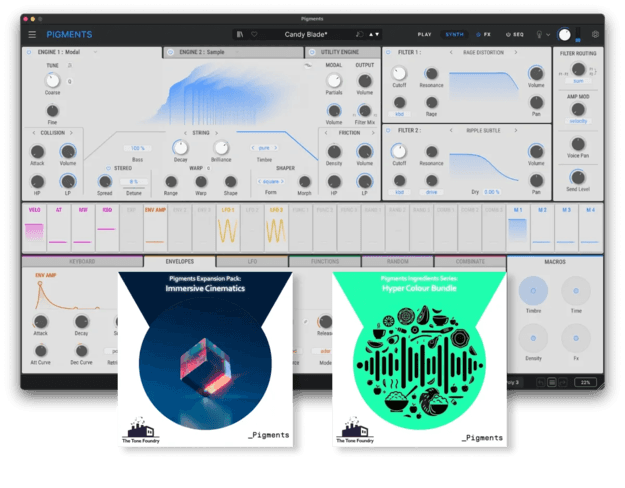
Task: Open the hamburger main menu
Action: pos(32,35)
